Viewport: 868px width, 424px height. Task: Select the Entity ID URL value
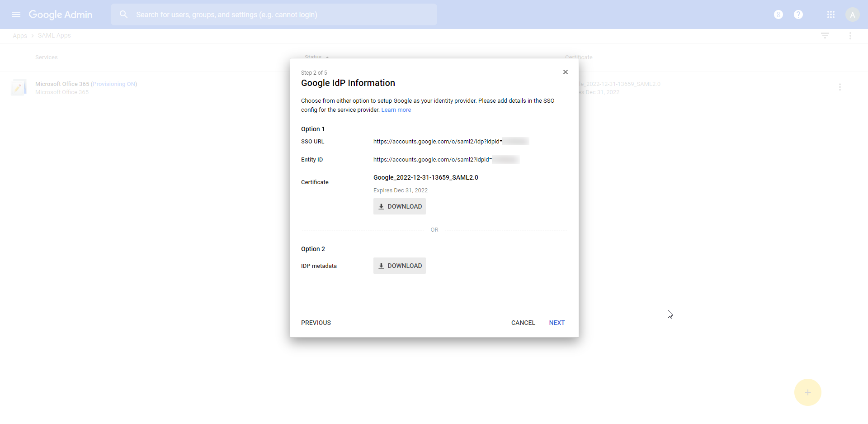pos(446,160)
